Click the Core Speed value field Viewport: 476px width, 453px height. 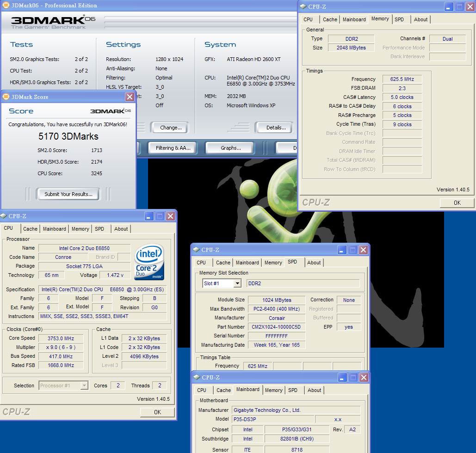61,338
